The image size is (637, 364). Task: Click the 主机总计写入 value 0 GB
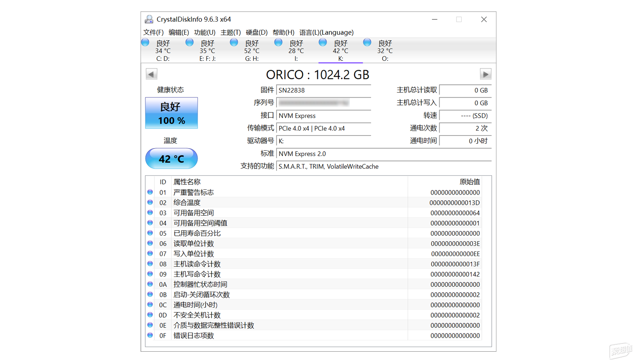465,103
